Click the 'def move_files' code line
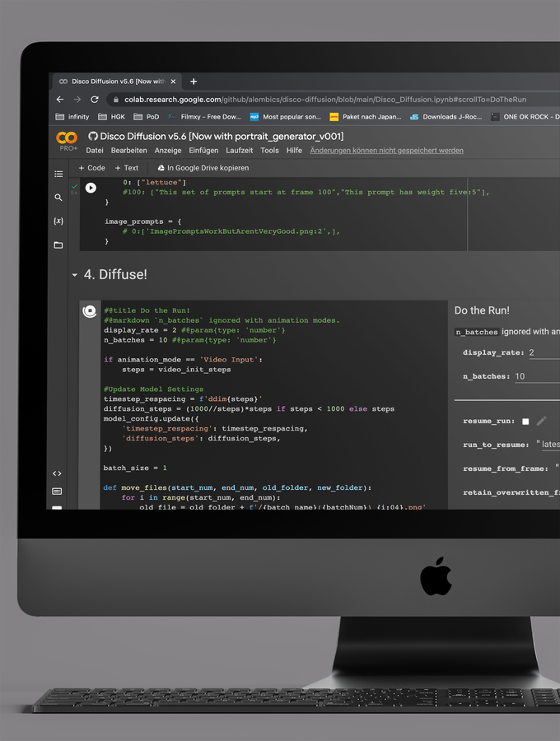560x741 pixels. (x=237, y=487)
